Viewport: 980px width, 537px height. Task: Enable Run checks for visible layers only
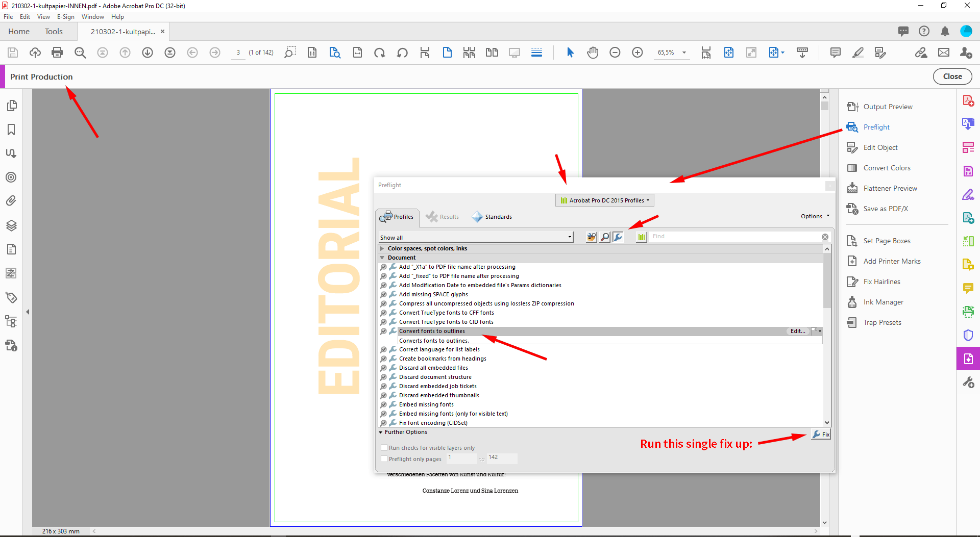click(x=384, y=447)
